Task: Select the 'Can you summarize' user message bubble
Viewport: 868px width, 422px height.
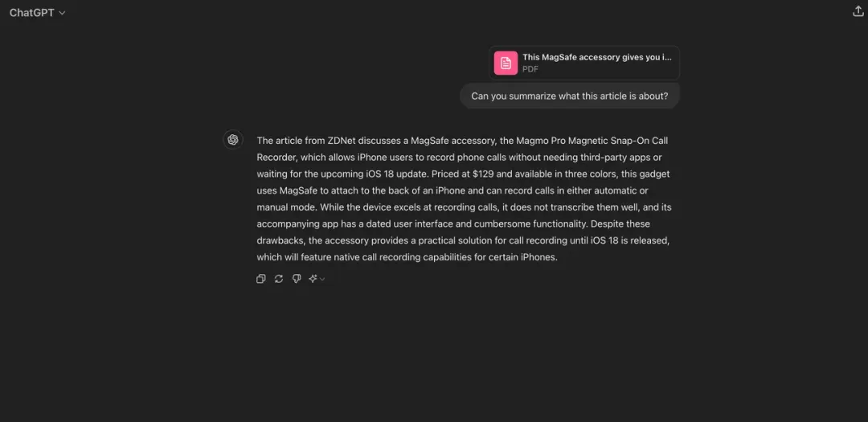Action: pos(570,96)
